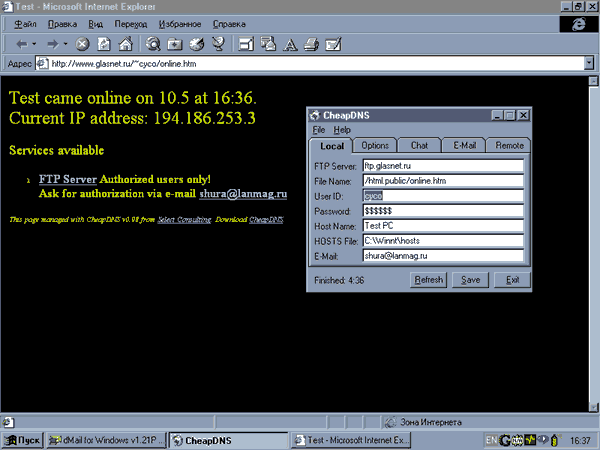This screenshot has height=450, width=600.
Task: Go to Home page via toolbar icon
Action: point(124,44)
